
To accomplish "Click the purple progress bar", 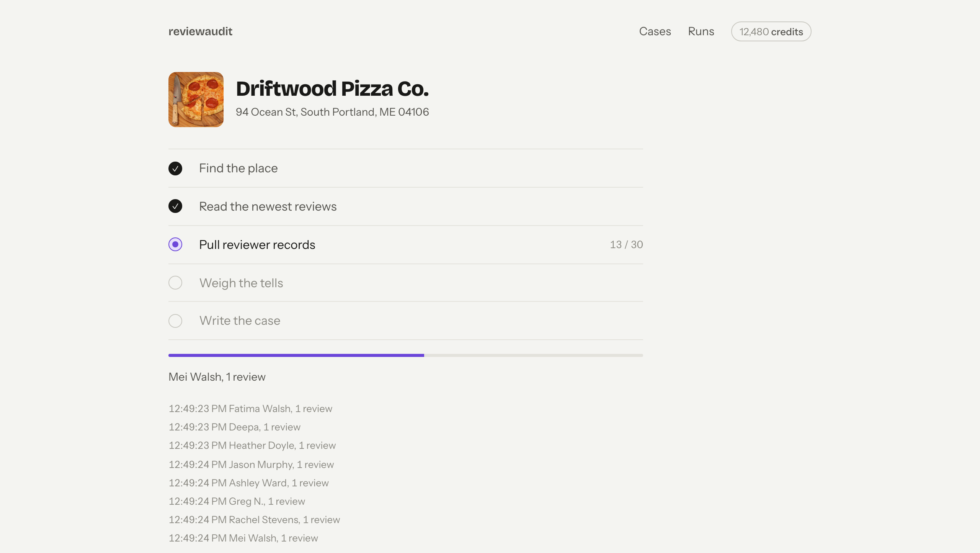I will tap(406, 355).
